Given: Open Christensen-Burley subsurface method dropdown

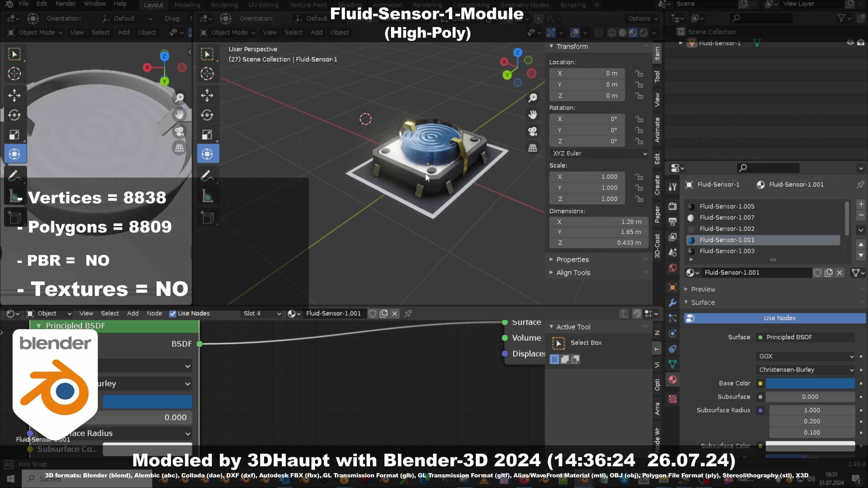Looking at the screenshot, I should [805, 369].
